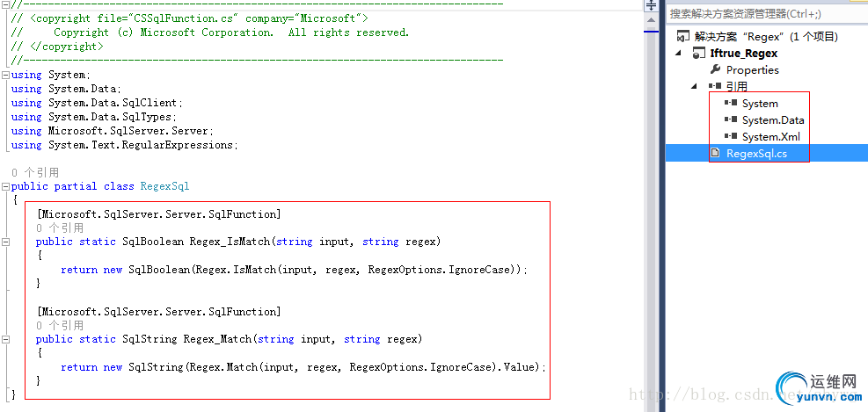Collapse the using directives outline block
Screen dimensions: 868x412
click(x=5, y=75)
